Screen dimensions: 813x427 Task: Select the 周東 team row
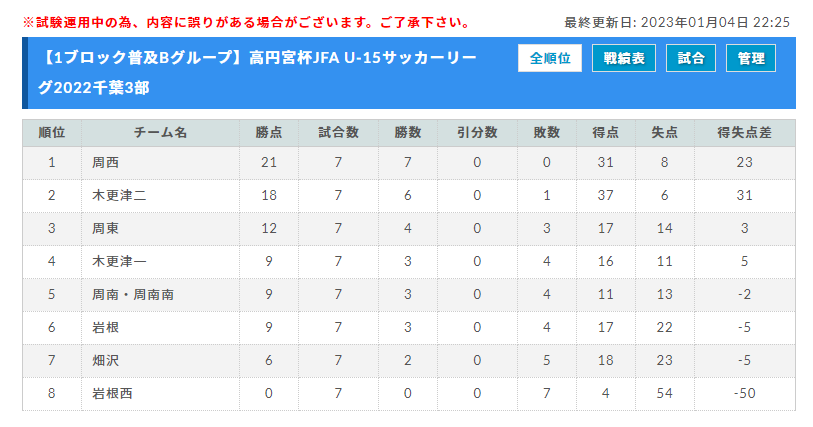[x=409, y=229]
